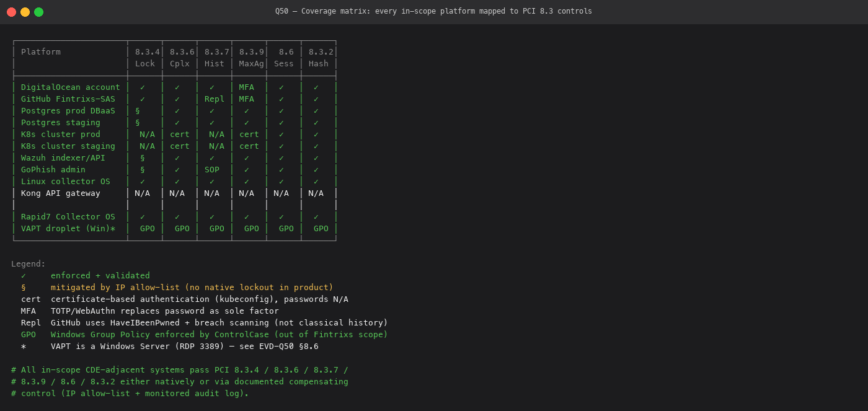Select the 'GoPhish admin' row label
Viewport: 868px width, 411px height.
pyautogui.click(x=53, y=170)
